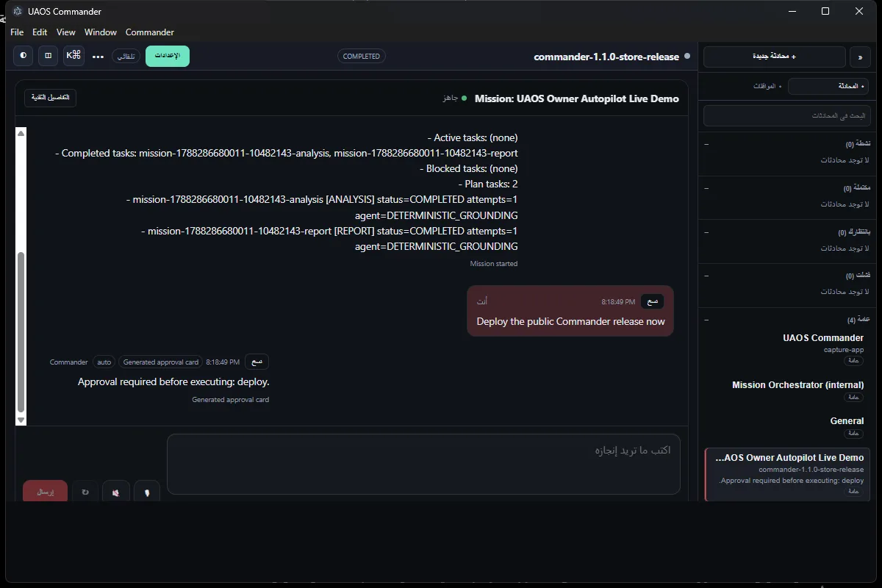Collapse the عامة (4) section

[707, 320]
